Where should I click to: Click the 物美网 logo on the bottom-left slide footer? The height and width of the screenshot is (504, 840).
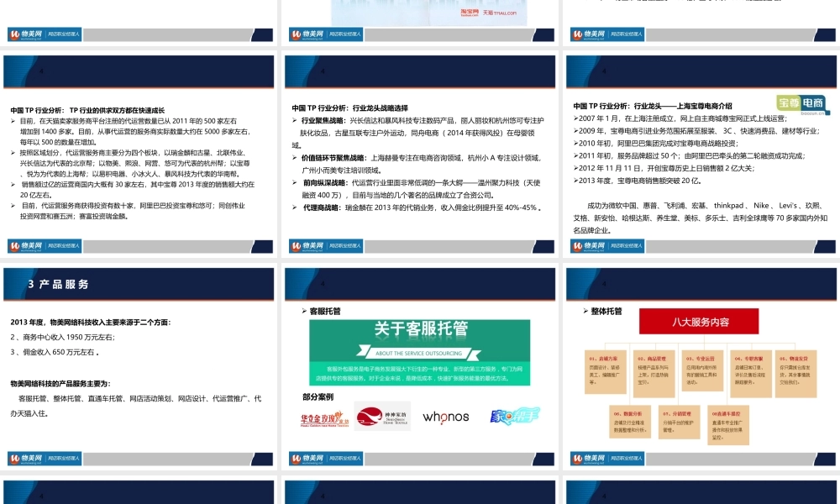(27, 459)
